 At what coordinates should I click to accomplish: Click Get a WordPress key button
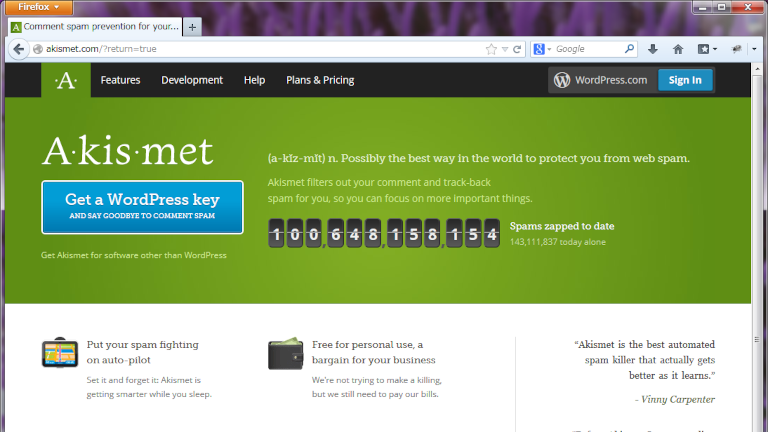click(x=142, y=207)
